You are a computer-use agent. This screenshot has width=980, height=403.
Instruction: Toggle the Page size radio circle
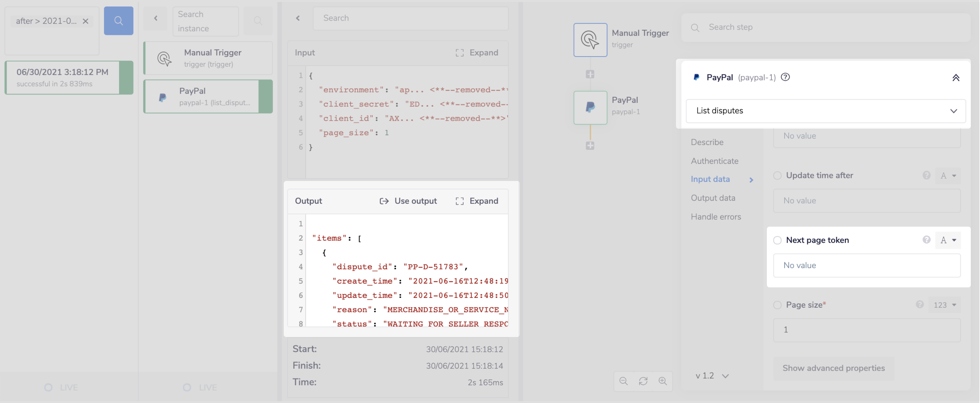click(777, 305)
